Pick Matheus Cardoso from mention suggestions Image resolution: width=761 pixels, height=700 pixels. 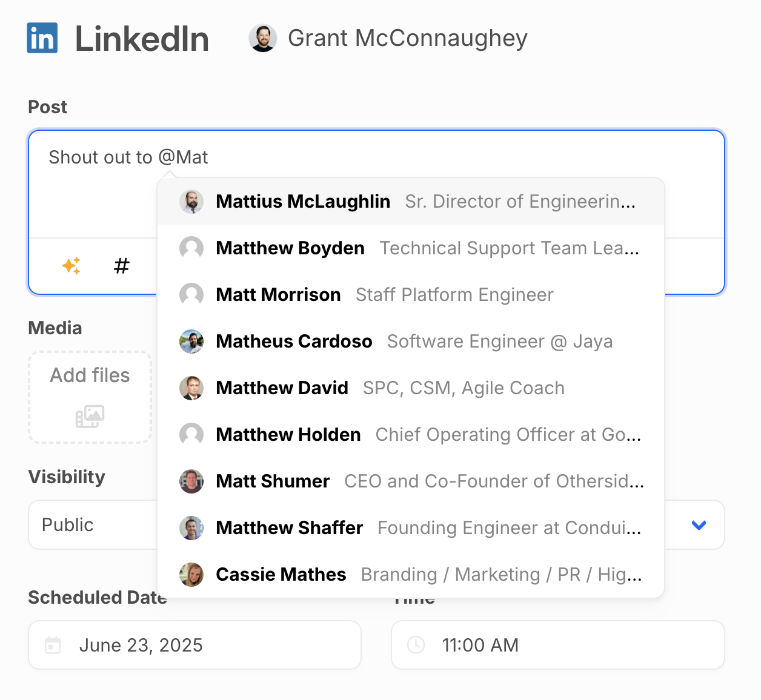[411, 342]
